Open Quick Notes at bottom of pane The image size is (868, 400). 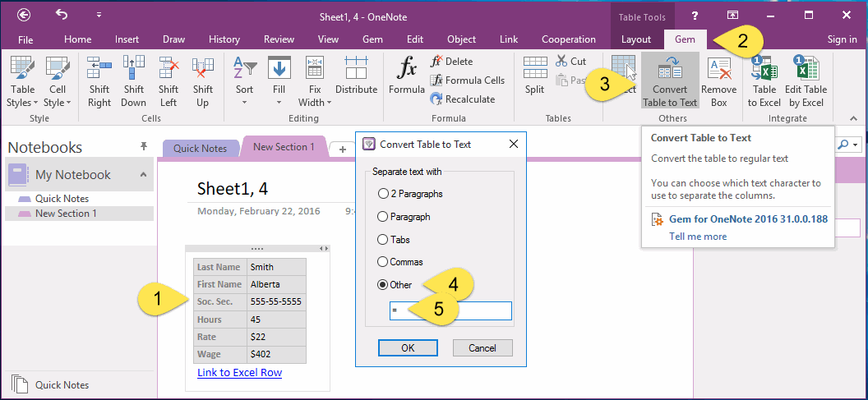pos(62,385)
